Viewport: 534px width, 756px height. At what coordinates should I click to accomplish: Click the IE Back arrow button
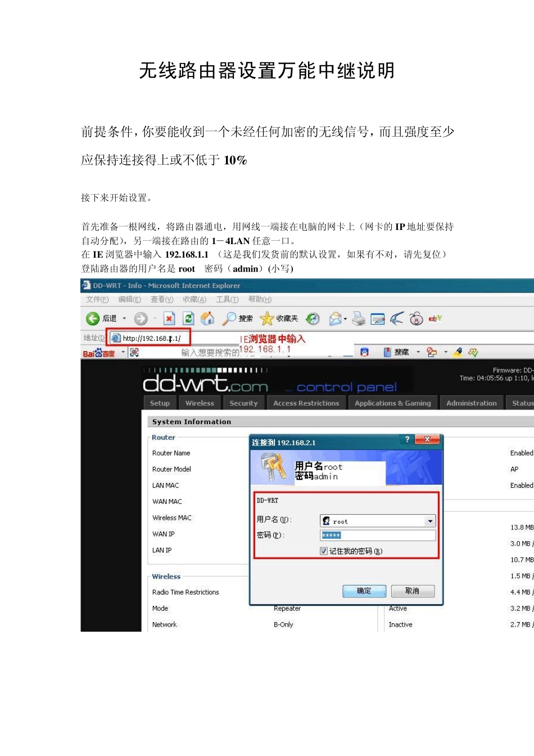coord(93,319)
